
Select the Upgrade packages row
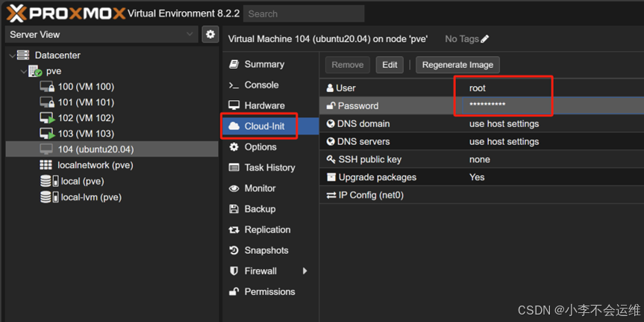[x=481, y=177]
